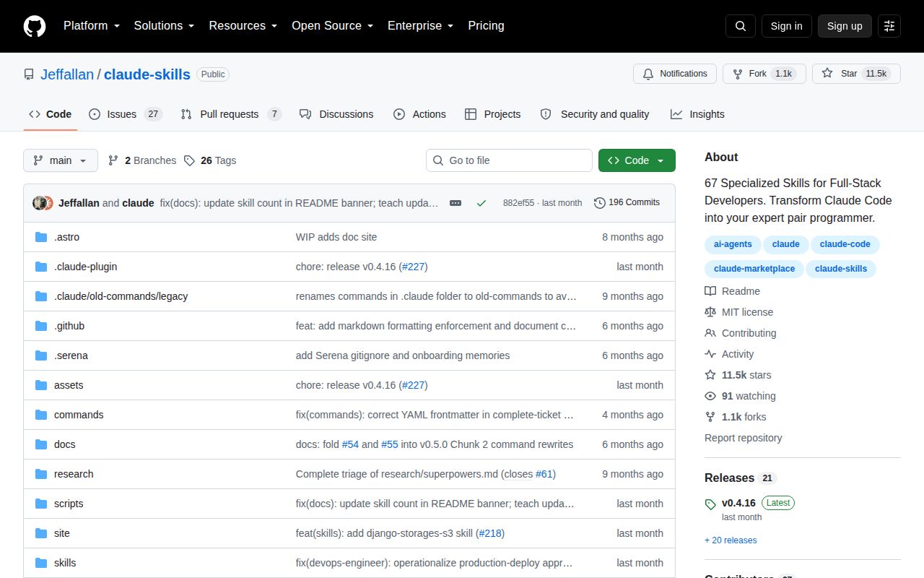Open the + 20 releases link

pos(731,540)
